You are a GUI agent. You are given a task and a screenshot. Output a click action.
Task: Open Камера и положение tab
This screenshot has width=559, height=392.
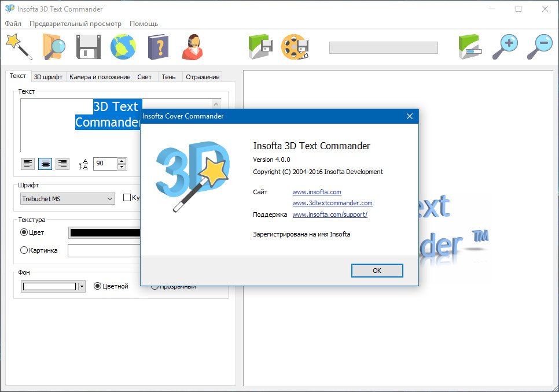click(x=100, y=77)
